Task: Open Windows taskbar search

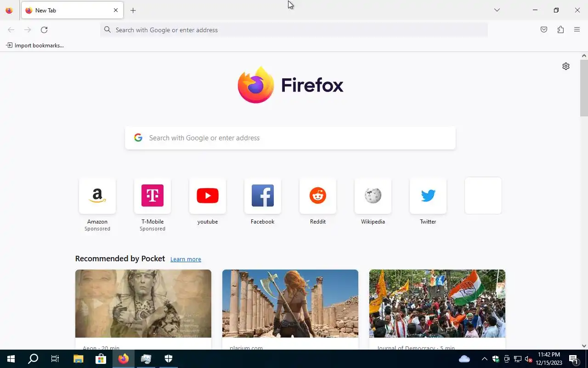Action: pos(33,359)
